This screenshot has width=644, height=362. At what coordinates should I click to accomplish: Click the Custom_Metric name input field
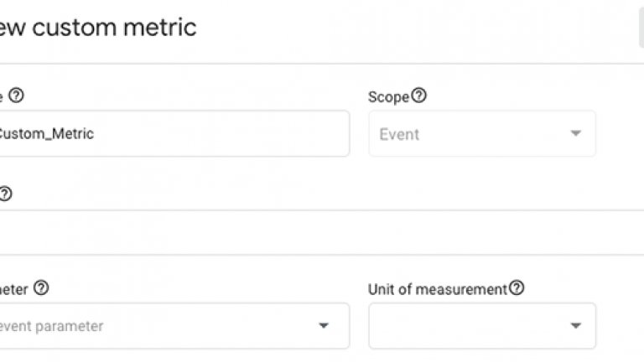[168, 134]
